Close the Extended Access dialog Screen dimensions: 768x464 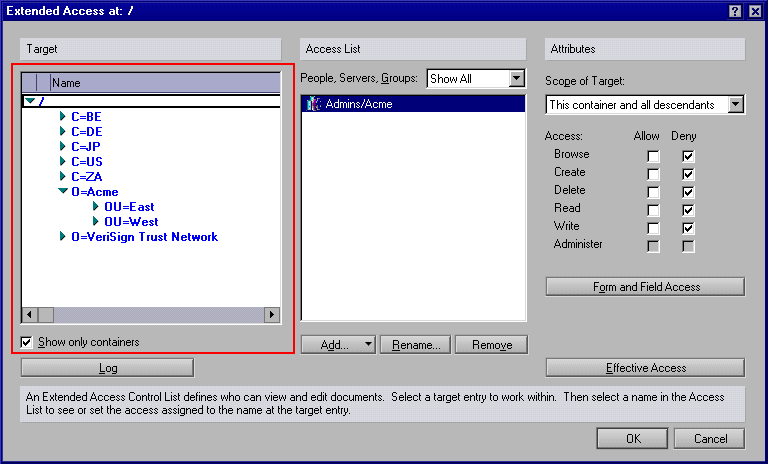[755, 11]
